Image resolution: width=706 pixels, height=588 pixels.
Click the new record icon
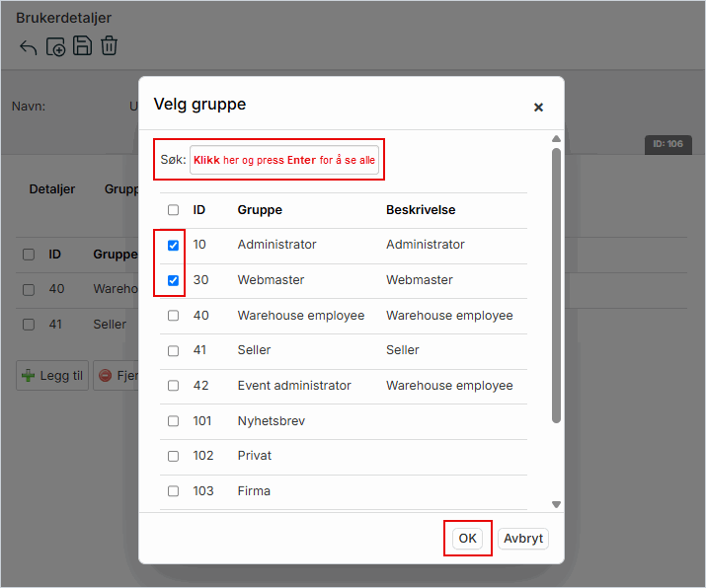[55, 46]
